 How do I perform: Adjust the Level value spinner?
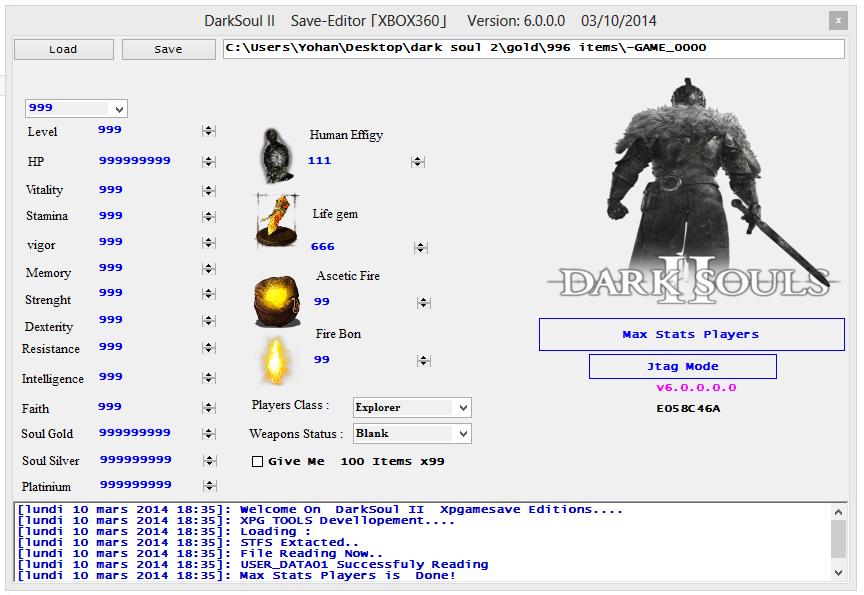[x=209, y=131]
